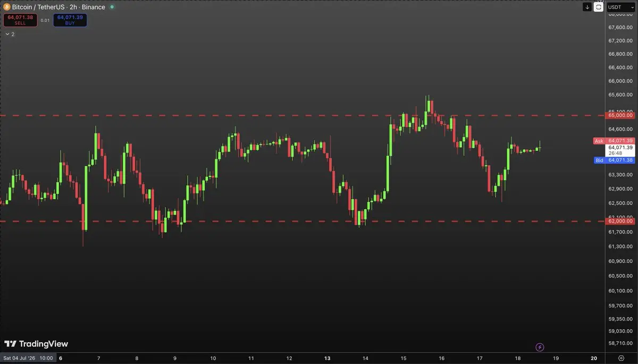Click the 60,100.00 price scale value
Screen dimensions: 638x364
point(620,291)
